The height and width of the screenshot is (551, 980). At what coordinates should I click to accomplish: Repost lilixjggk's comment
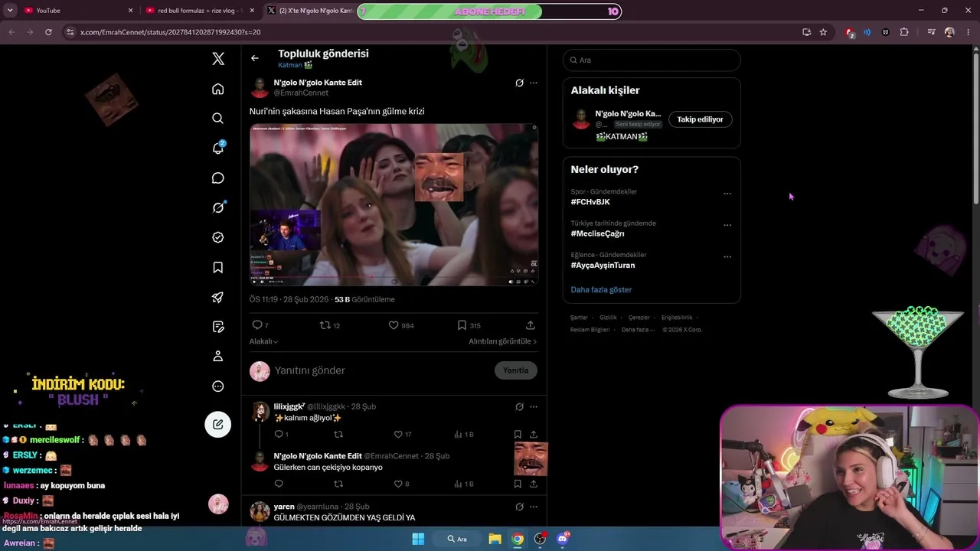(338, 435)
